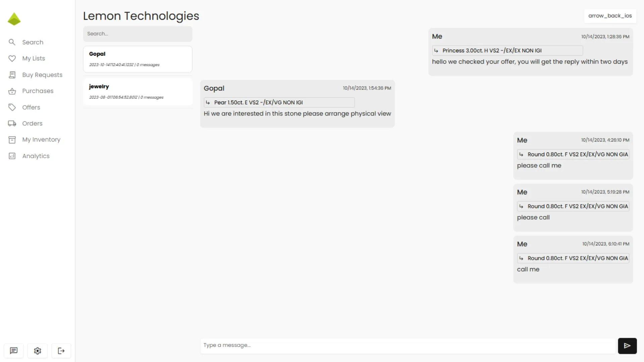The height and width of the screenshot is (362, 644).
Task: Open Offers tag icon
Action: tap(12, 107)
